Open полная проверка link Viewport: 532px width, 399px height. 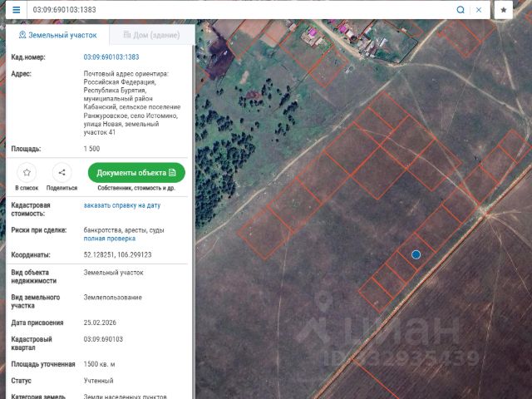pyautogui.click(x=109, y=239)
